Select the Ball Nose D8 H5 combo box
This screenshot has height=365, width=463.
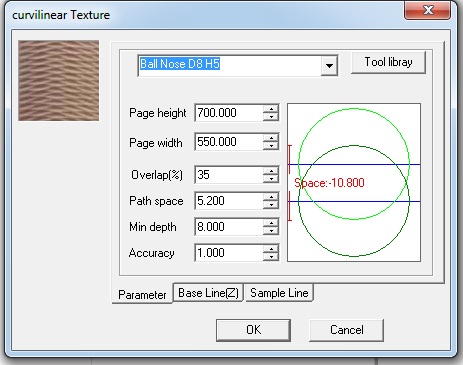[x=238, y=65]
